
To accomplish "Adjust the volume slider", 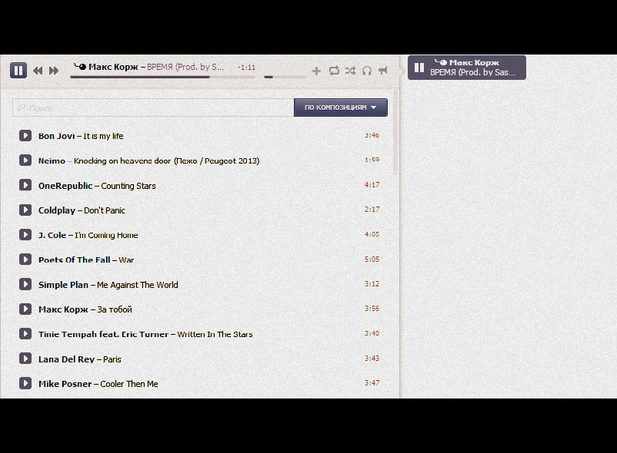I will 284,77.
